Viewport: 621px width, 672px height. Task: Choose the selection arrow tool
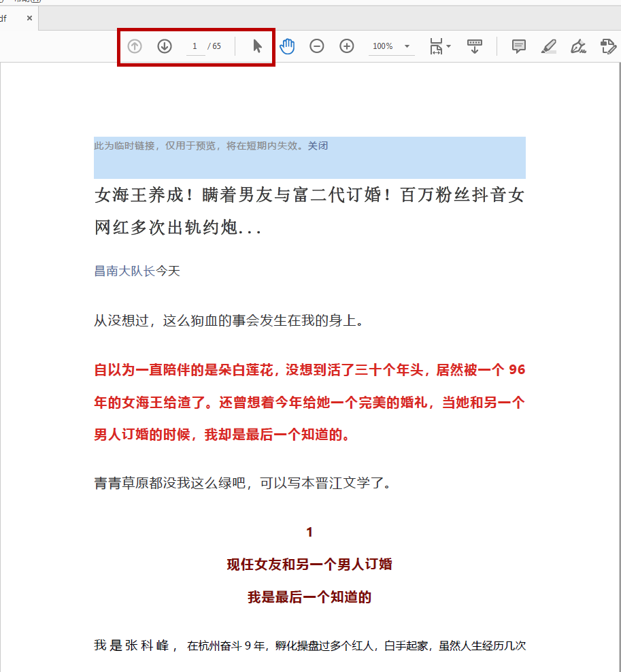[x=257, y=46]
